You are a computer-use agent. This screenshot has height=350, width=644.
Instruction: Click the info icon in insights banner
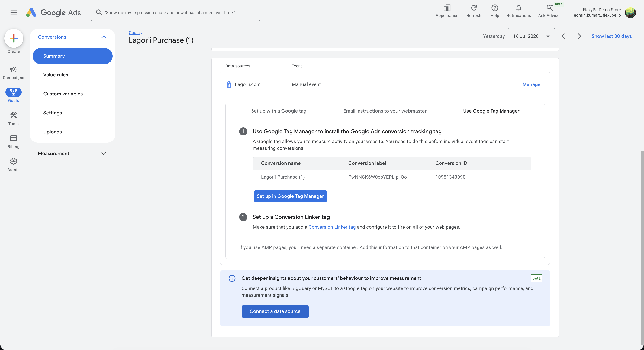pos(232,278)
